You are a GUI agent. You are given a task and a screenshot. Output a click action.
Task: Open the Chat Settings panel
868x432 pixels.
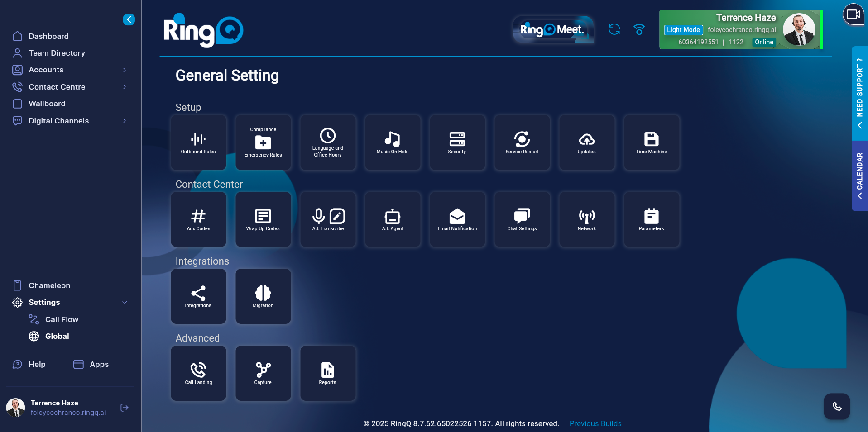tap(522, 219)
